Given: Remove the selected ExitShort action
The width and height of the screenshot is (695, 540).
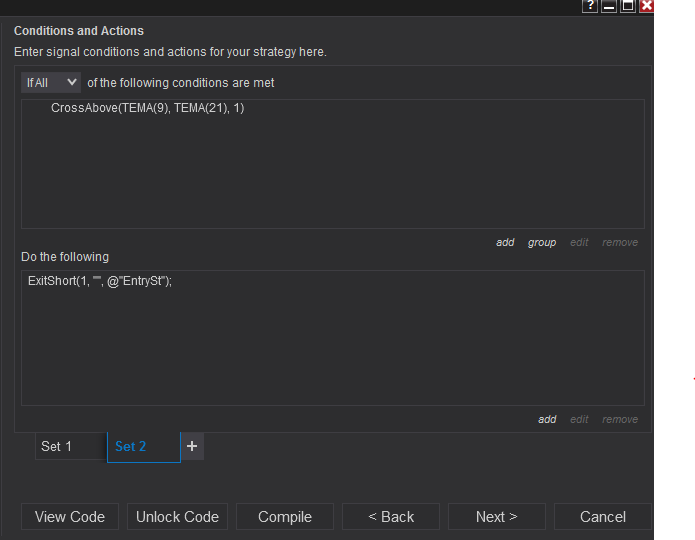Looking at the screenshot, I should (x=620, y=420).
